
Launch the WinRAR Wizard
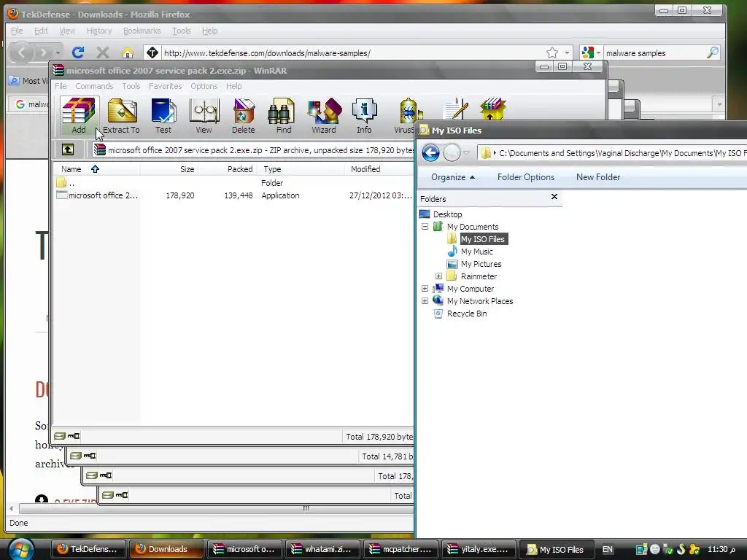(324, 115)
